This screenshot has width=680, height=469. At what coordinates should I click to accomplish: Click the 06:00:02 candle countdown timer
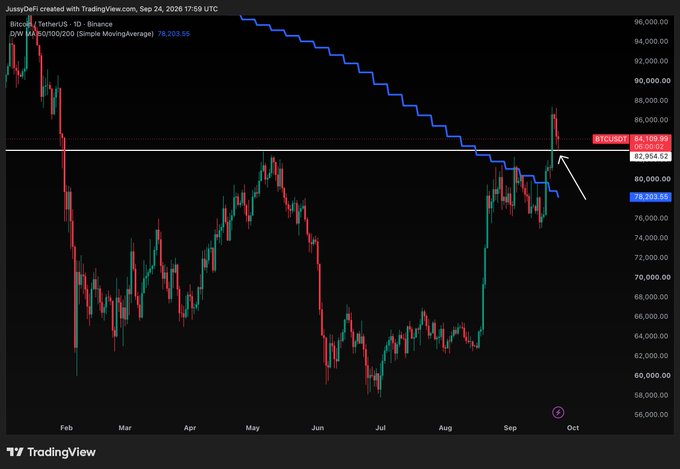(x=648, y=147)
